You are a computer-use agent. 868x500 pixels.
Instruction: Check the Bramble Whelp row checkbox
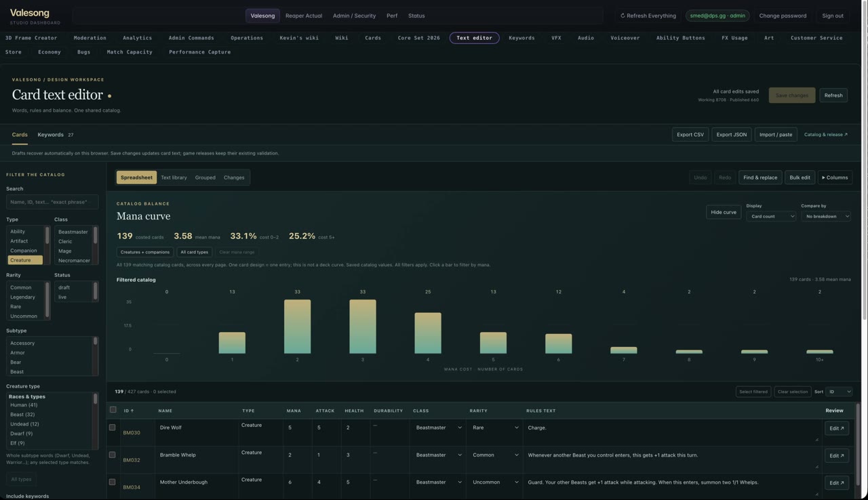[x=113, y=455]
